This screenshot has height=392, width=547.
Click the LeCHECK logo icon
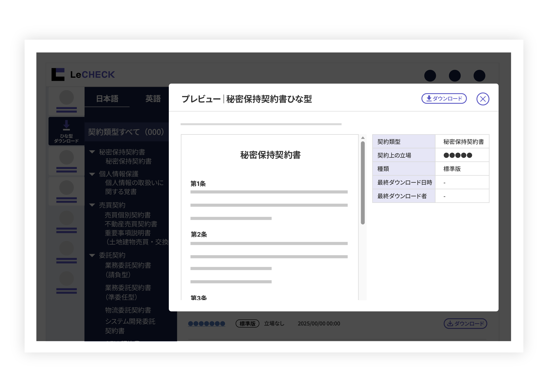pyautogui.click(x=58, y=74)
